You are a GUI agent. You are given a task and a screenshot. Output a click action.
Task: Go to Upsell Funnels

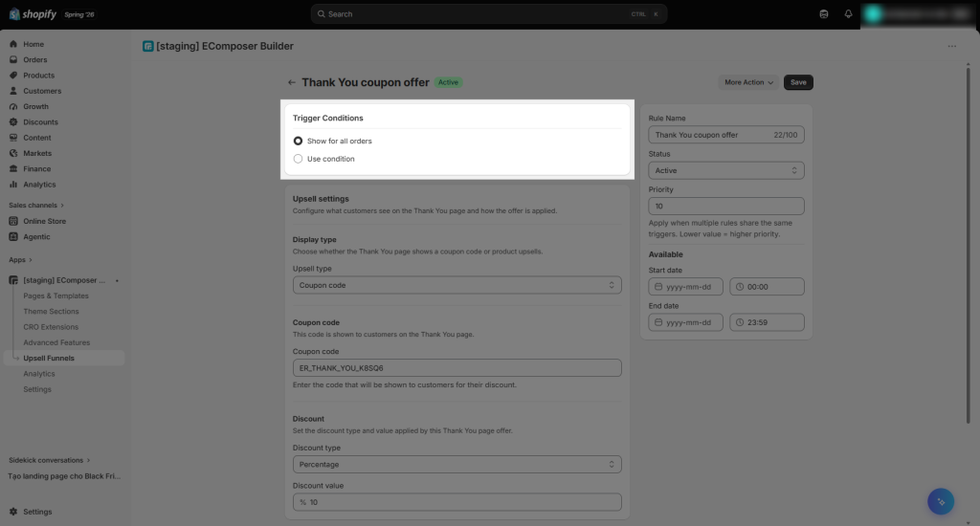(x=64, y=359)
